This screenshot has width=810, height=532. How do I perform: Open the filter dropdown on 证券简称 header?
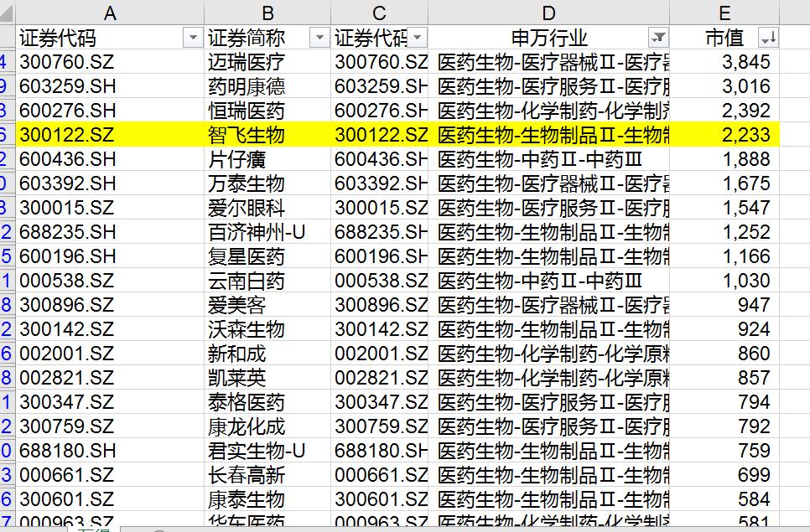click(x=319, y=37)
